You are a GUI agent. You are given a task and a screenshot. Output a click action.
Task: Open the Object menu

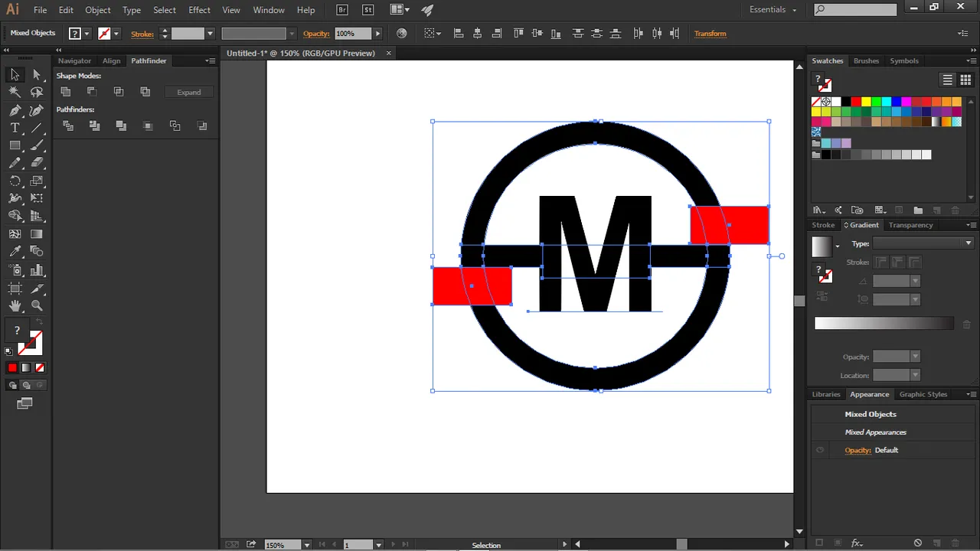pos(98,10)
